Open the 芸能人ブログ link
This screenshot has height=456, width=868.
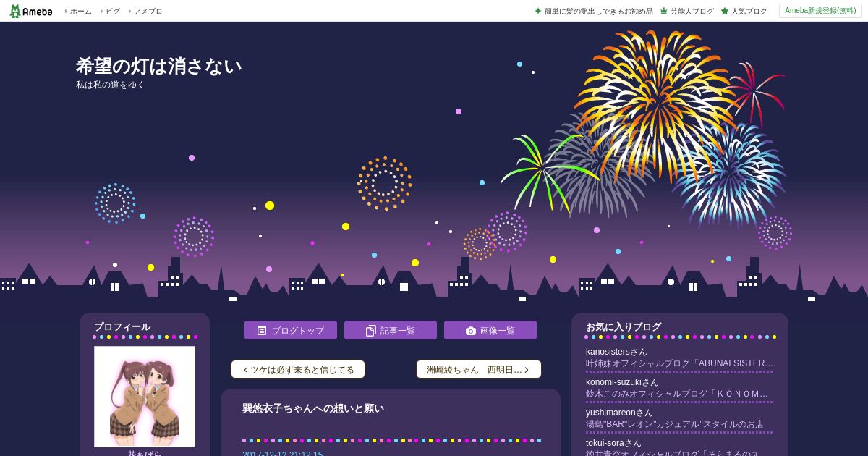(x=692, y=11)
